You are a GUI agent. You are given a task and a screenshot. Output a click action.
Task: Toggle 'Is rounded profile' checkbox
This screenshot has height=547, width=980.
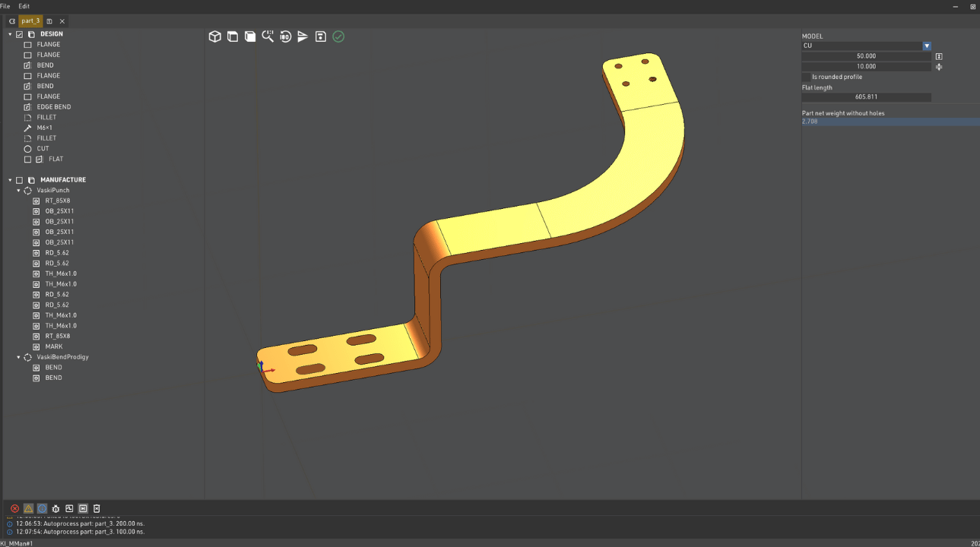(x=806, y=77)
